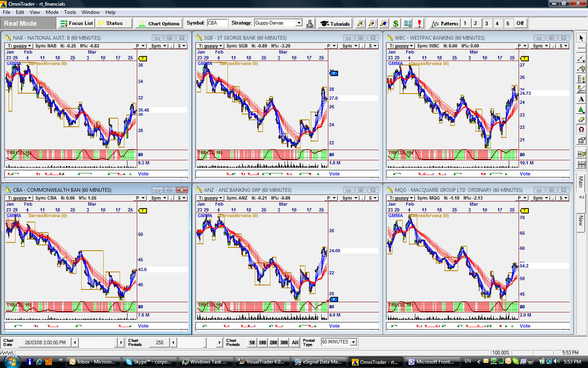Click the Chart Date scroll right arrow
Viewport: 588px width, 368px height.
(121, 342)
